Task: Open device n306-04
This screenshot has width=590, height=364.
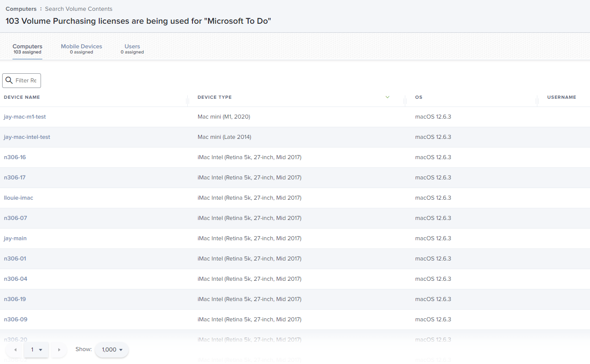Action: [x=16, y=279]
